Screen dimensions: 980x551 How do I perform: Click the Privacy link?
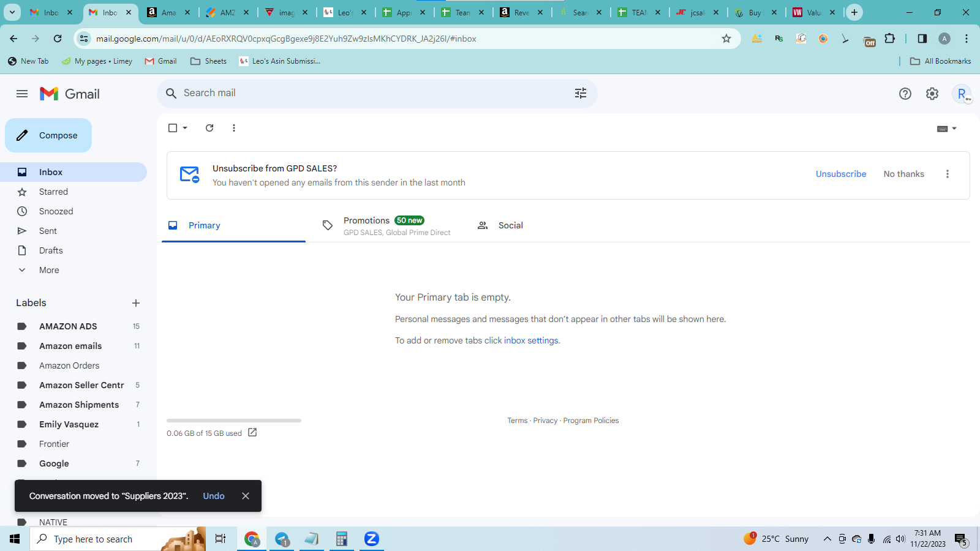pos(545,421)
